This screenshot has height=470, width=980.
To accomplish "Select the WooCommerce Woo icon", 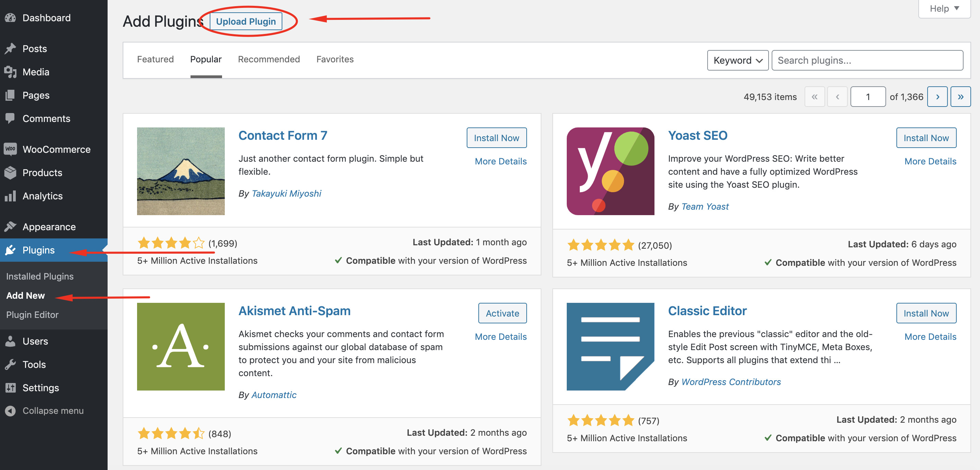I will 10,149.
